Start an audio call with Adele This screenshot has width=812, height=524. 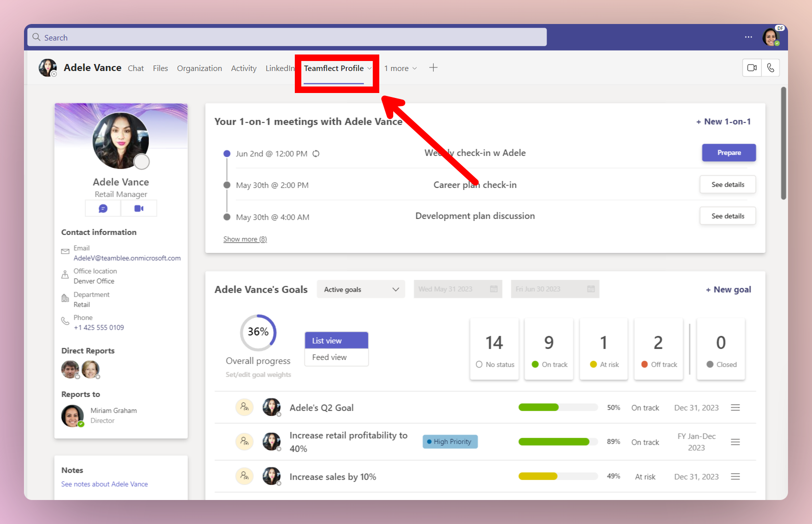[771, 68]
